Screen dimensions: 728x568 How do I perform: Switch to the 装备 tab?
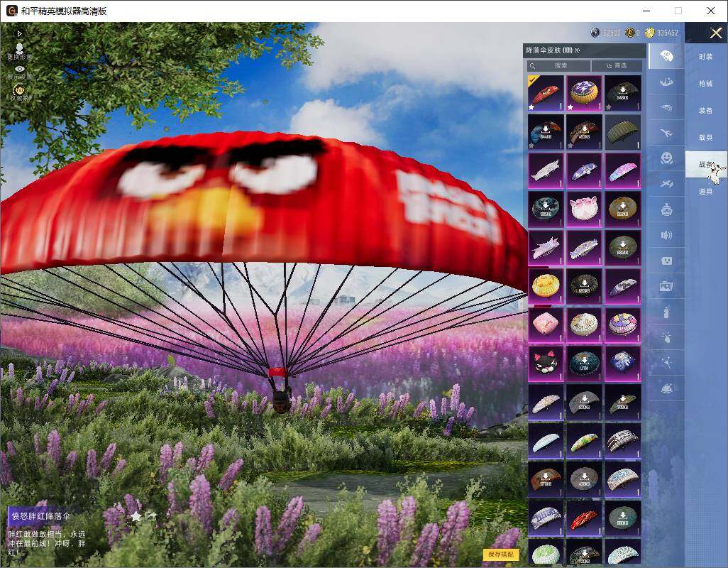(706, 111)
